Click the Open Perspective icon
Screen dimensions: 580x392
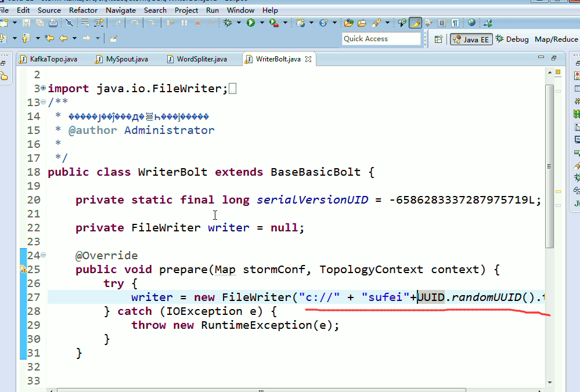(438, 39)
